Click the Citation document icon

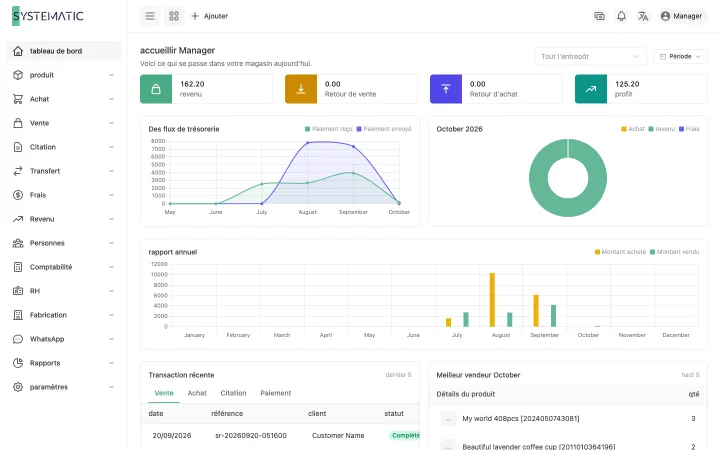[x=18, y=147]
